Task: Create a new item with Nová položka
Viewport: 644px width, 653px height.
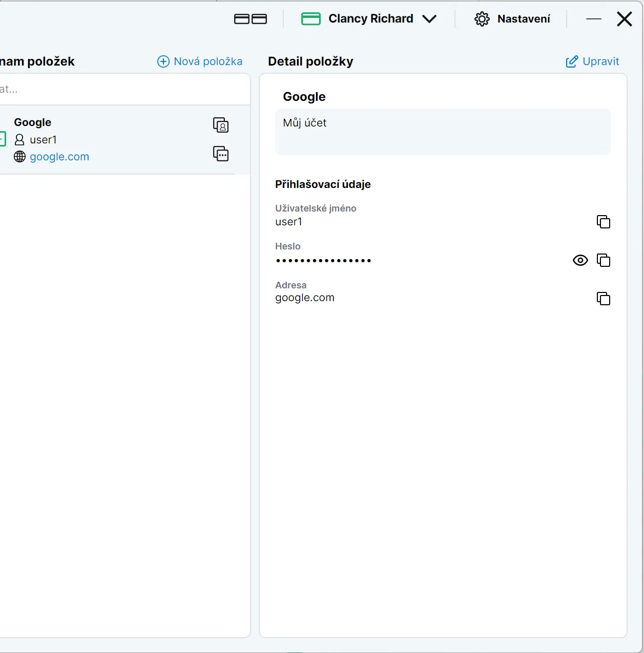Action: coord(200,61)
